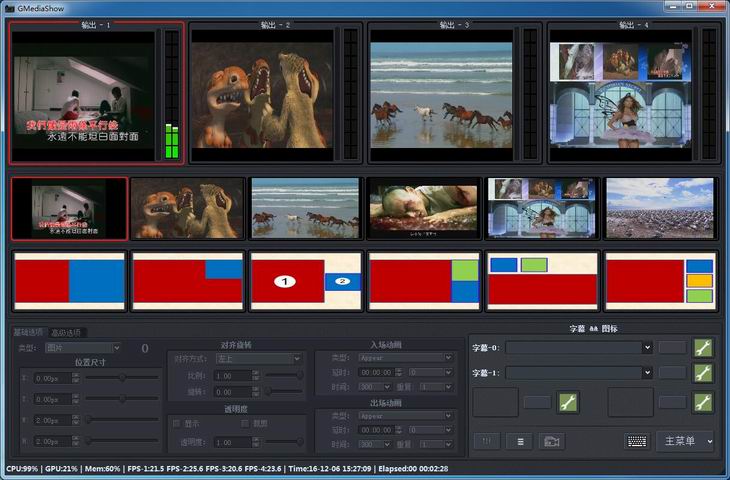
Task: Select layout numbered 1 and 2
Action: click(x=306, y=281)
